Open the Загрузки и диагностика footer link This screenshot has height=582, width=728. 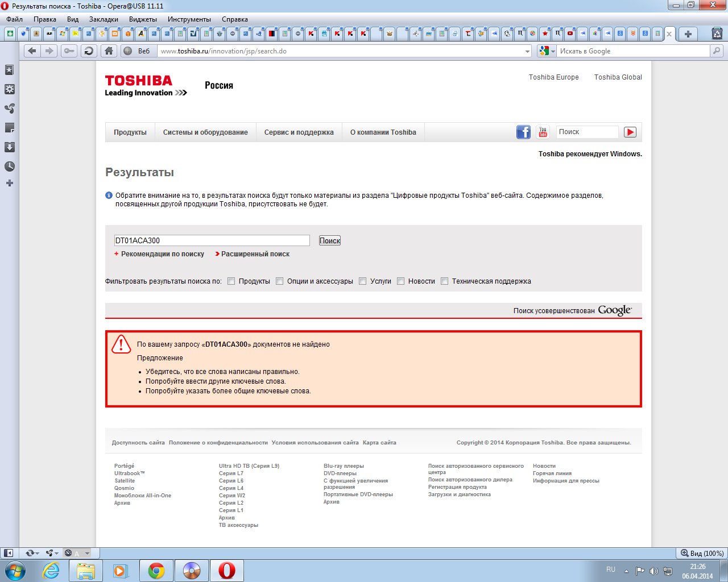pos(460,494)
